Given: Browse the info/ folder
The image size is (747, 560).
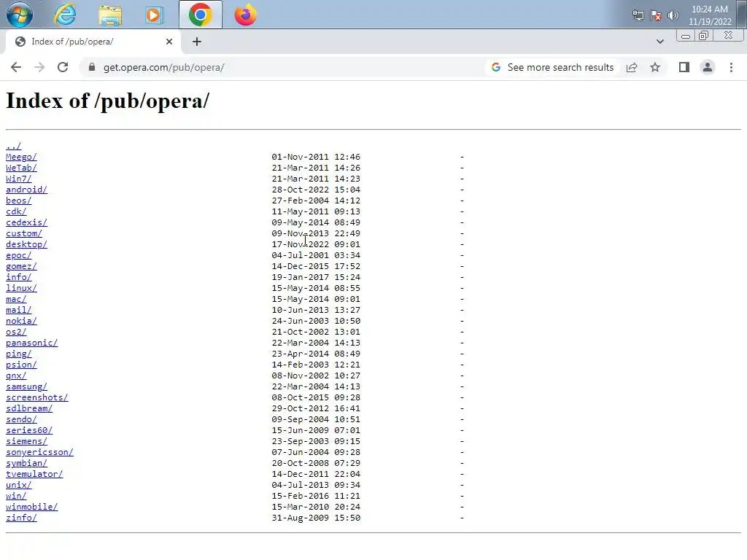Looking at the screenshot, I should click(x=18, y=278).
